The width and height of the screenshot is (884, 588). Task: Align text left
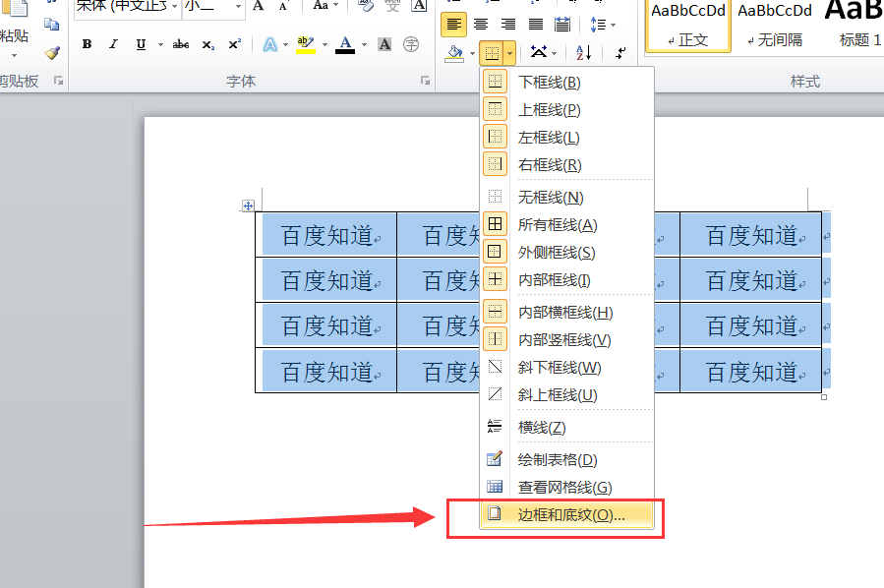point(453,25)
